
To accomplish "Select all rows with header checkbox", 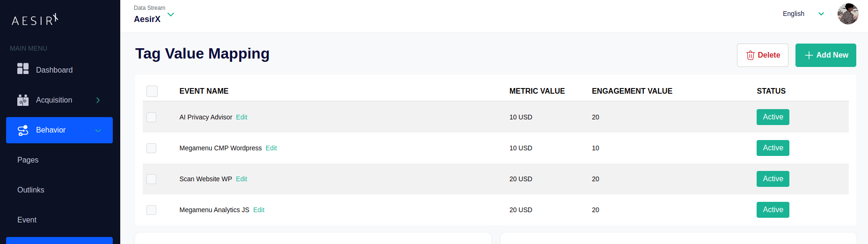I will [152, 91].
